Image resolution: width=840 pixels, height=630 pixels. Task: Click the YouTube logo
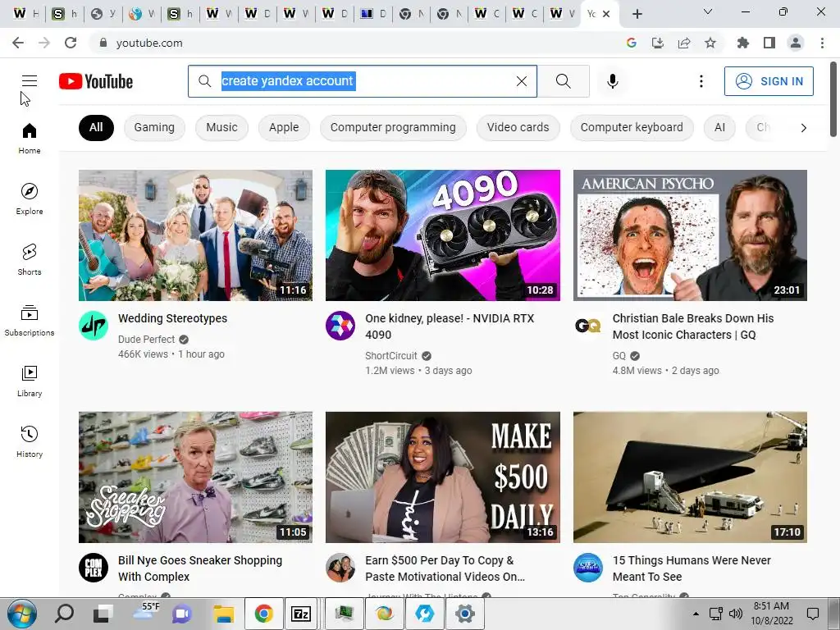click(x=96, y=81)
